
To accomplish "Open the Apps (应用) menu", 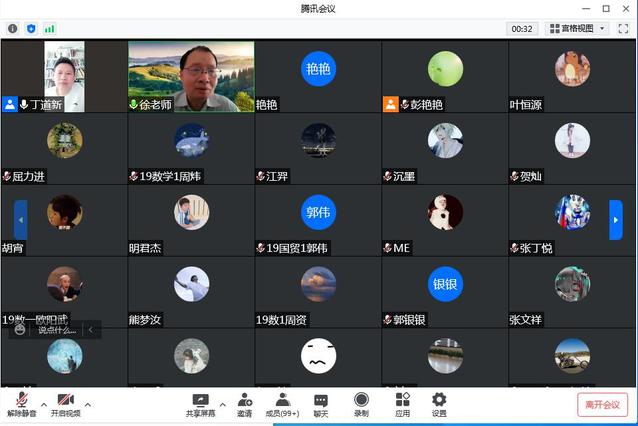I will [x=402, y=404].
